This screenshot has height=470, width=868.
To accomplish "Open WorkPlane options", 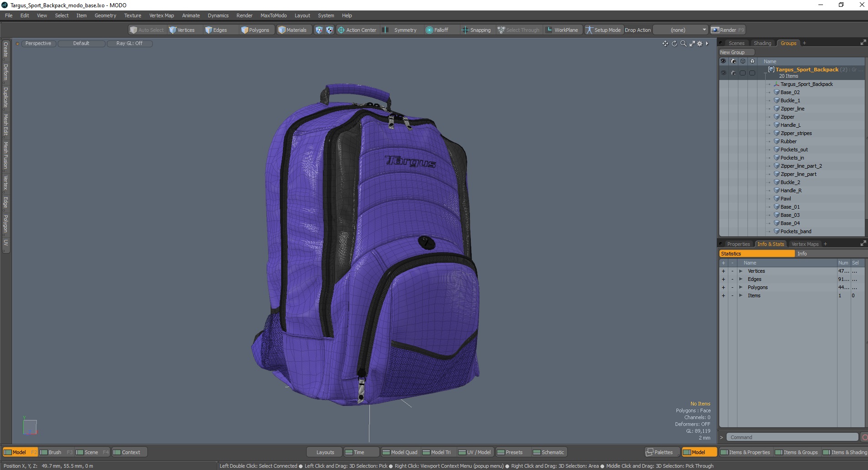I will pos(562,30).
